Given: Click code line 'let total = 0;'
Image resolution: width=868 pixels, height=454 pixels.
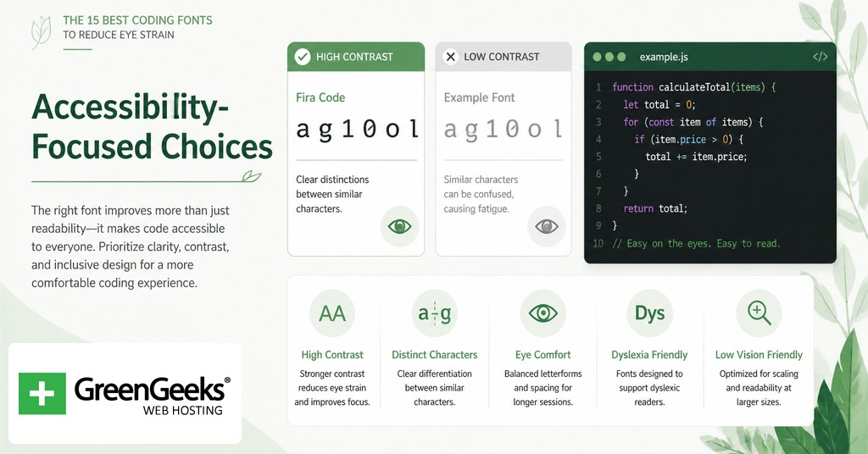Looking at the screenshot, I should pos(659,104).
